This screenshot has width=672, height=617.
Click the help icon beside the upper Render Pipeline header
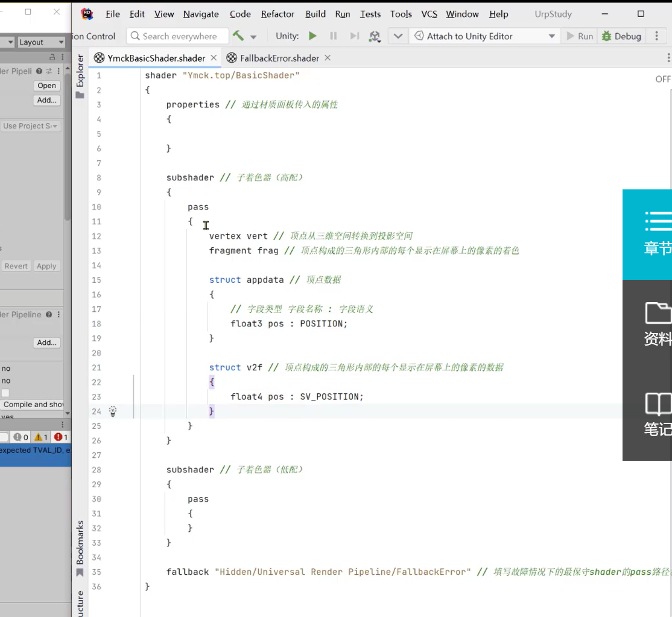tap(39, 71)
